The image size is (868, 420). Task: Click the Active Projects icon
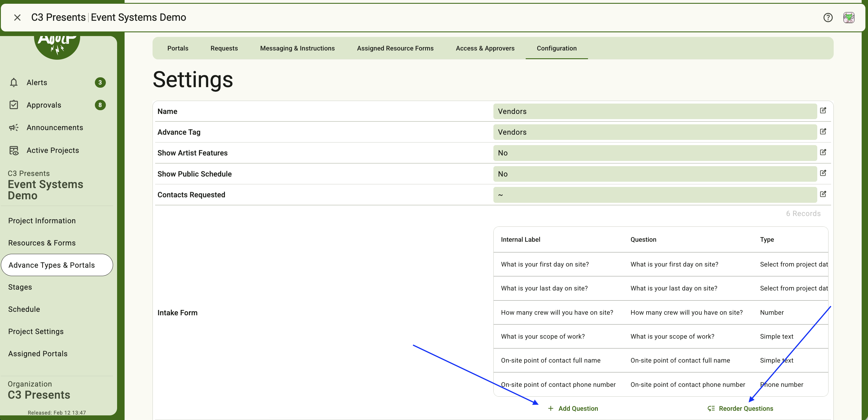[14, 150]
